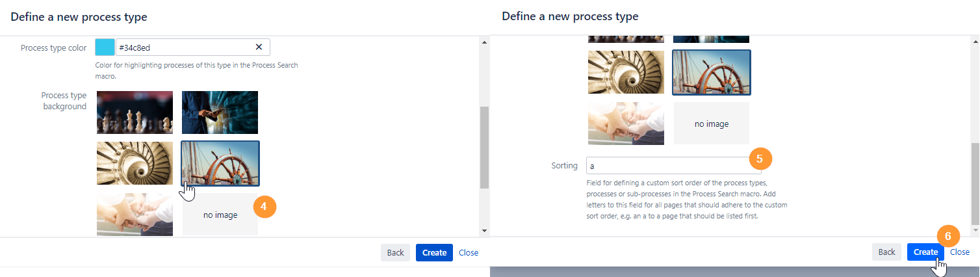
Task: Click the Close link in left dialog
Action: click(468, 253)
